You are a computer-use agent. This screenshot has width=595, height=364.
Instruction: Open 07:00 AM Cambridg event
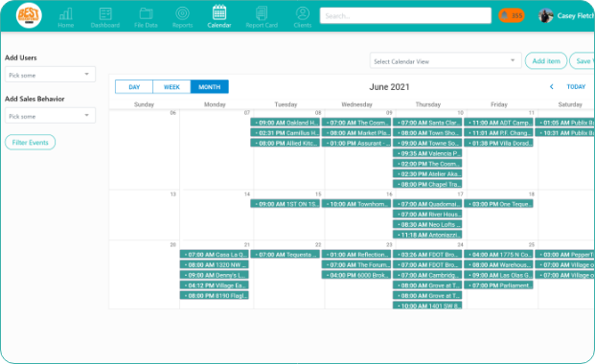click(427, 275)
